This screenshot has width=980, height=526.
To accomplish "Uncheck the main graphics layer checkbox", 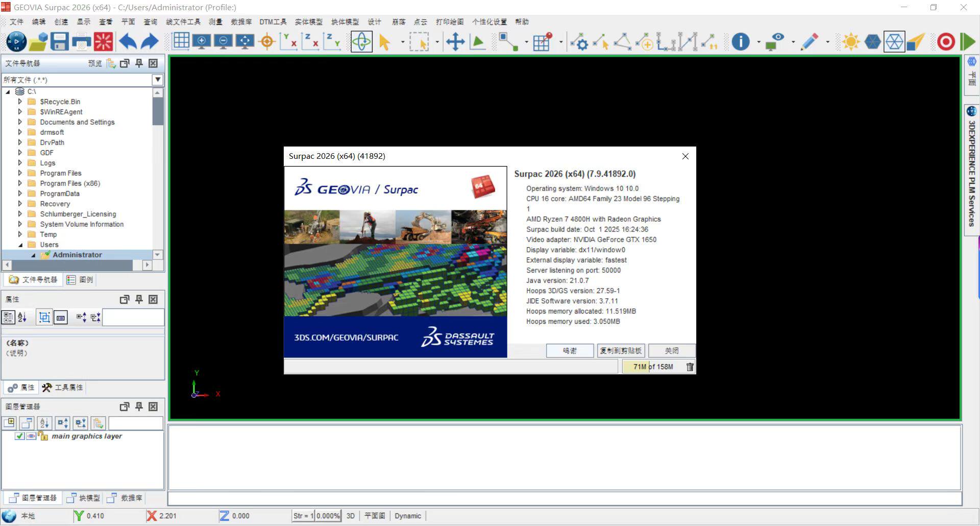I will [19, 436].
